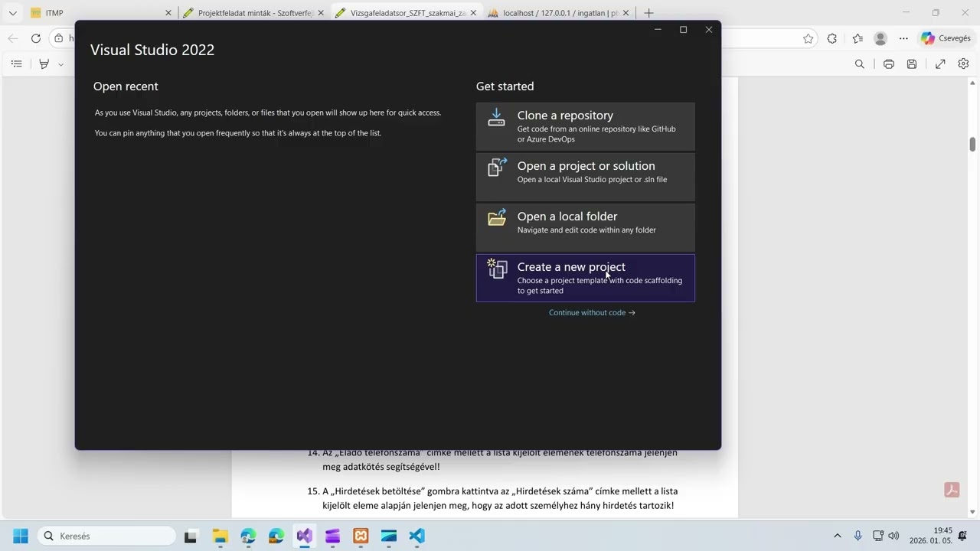
Task: Click the Clone a repository download icon
Action: (497, 117)
